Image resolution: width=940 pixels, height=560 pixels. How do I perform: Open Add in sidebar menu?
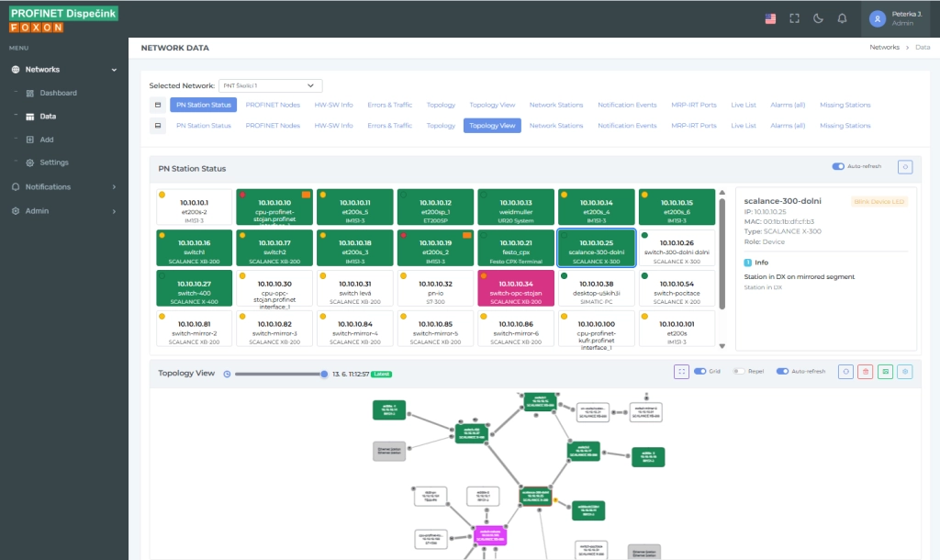click(x=47, y=140)
